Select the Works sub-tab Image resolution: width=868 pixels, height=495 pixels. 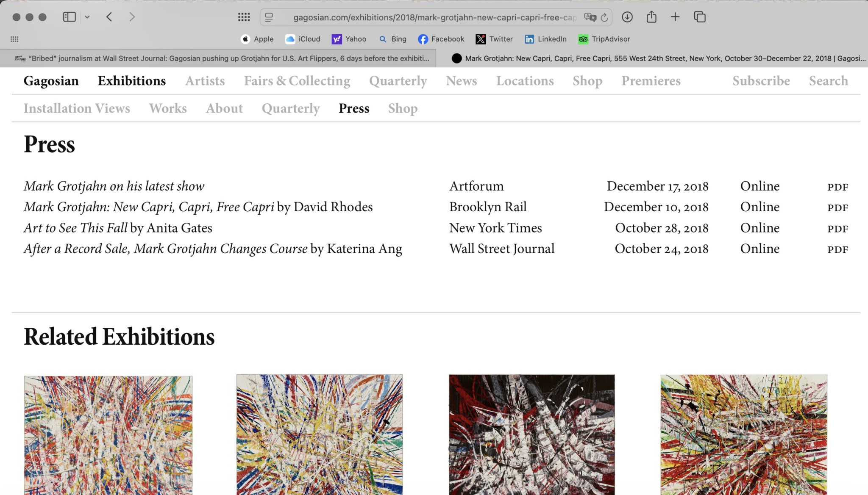(168, 108)
